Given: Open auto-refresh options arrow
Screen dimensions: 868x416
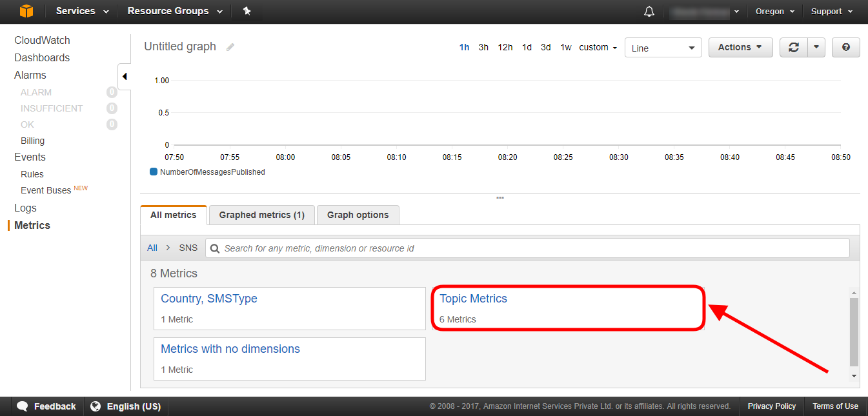Looking at the screenshot, I should (x=816, y=47).
